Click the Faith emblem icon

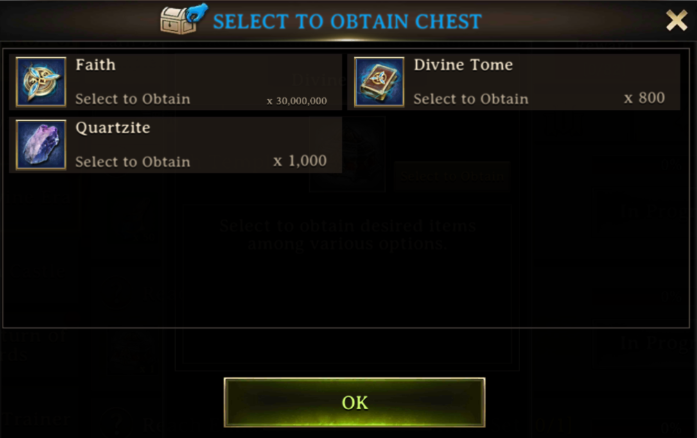coord(41,82)
